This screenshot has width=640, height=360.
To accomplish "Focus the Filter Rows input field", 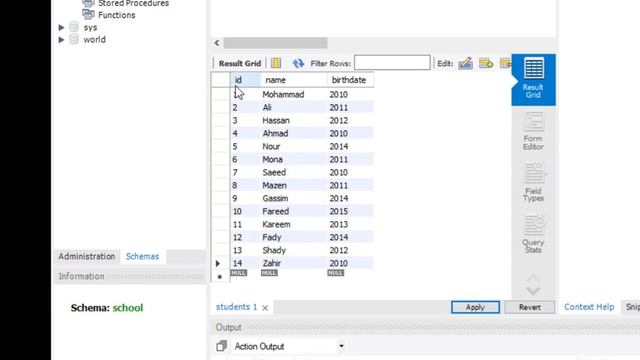I will point(392,63).
